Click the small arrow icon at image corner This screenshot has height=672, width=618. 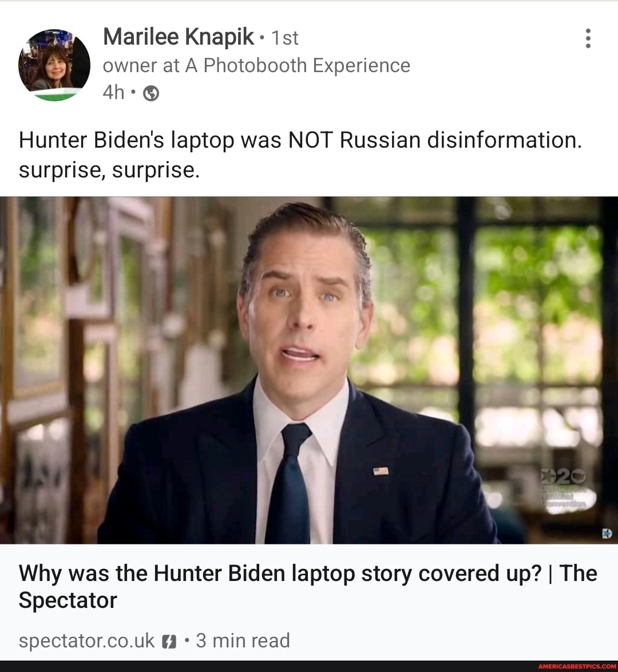(x=607, y=533)
